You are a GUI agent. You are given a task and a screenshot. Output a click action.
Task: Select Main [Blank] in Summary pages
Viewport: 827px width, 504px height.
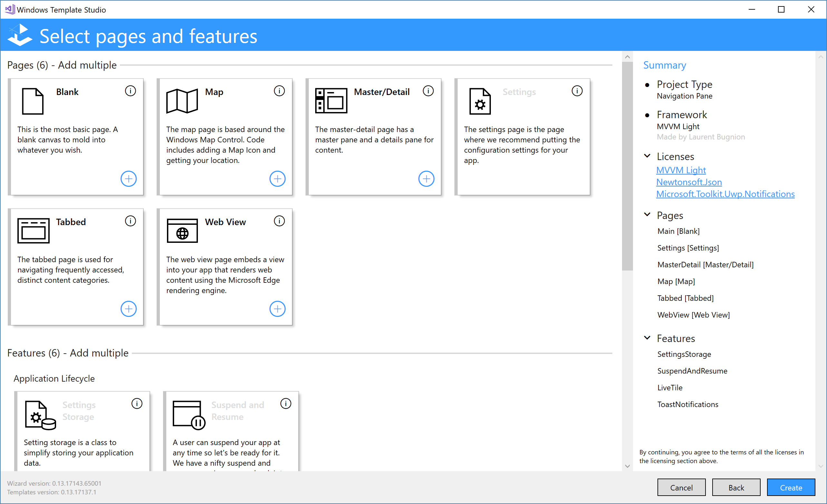[x=678, y=231]
